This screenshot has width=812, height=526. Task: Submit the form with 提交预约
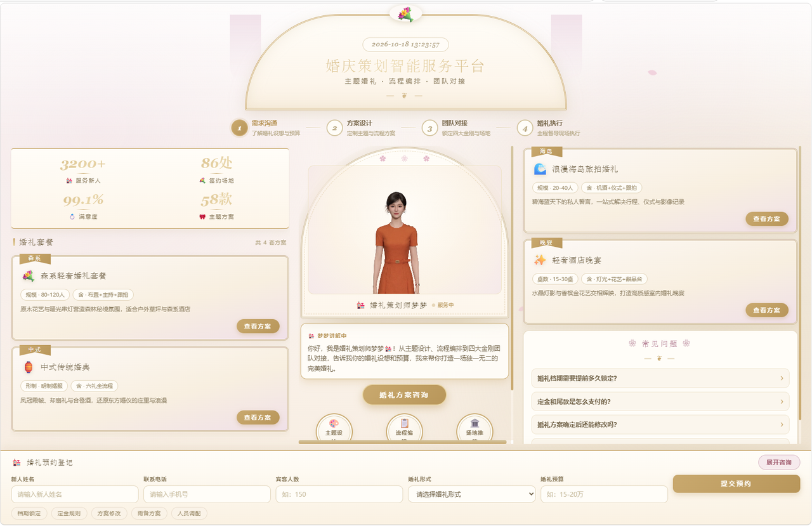point(737,483)
